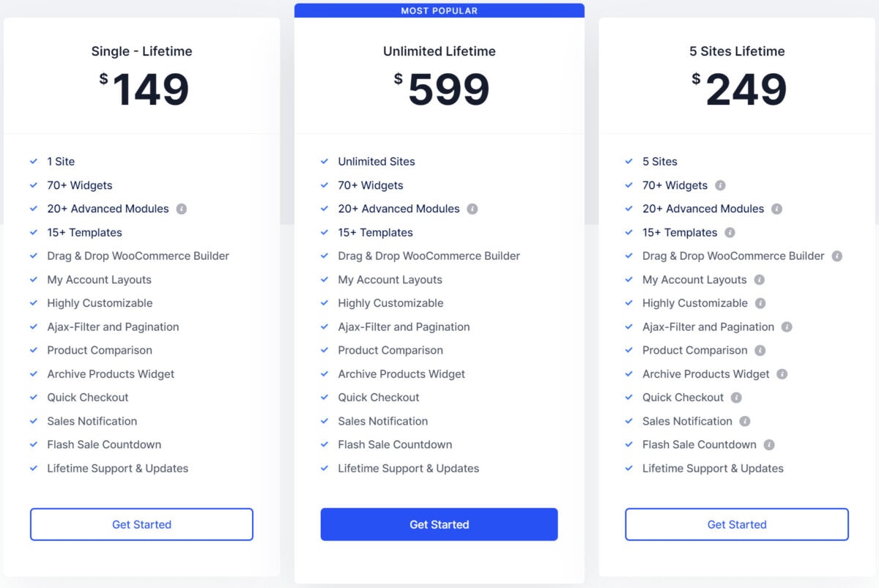
Task: Click info icon beside Product Comparison in 5 Sites plan
Action: pyautogui.click(x=760, y=350)
